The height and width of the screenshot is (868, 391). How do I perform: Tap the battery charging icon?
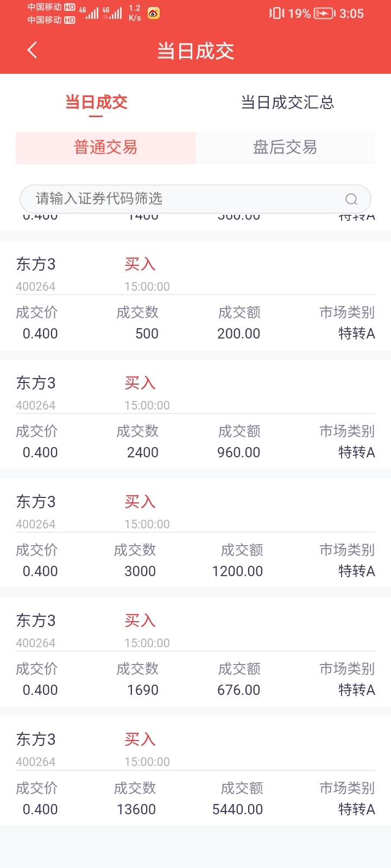pyautogui.click(x=324, y=13)
